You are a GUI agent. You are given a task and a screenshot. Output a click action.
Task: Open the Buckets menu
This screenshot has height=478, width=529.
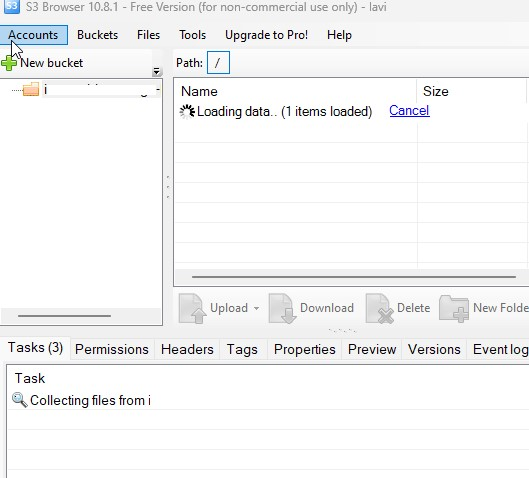98,35
